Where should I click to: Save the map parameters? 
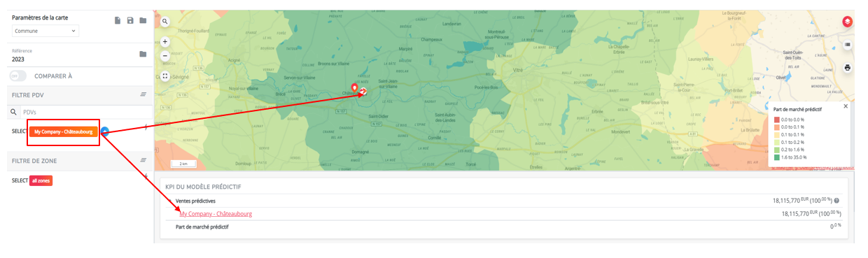click(x=130, y=20)
